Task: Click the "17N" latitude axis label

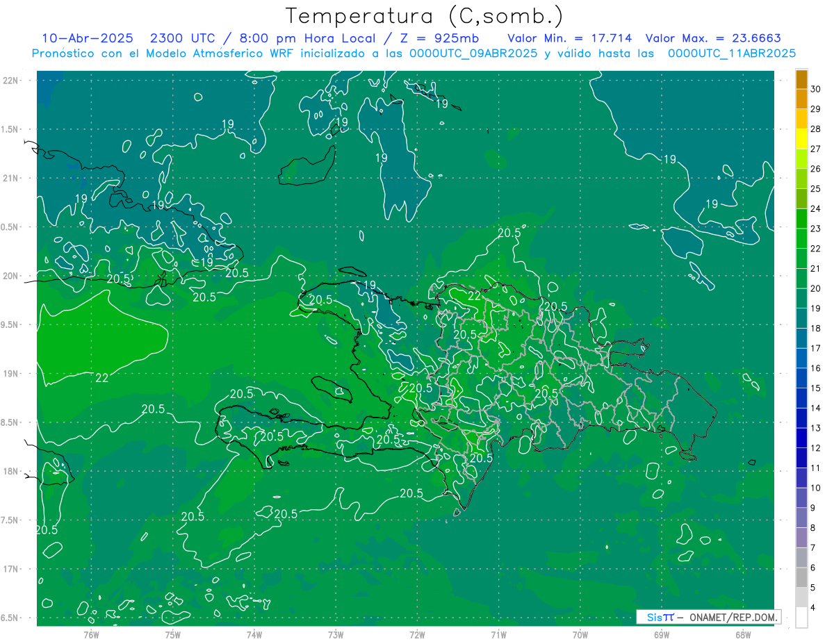Action: 10,569
